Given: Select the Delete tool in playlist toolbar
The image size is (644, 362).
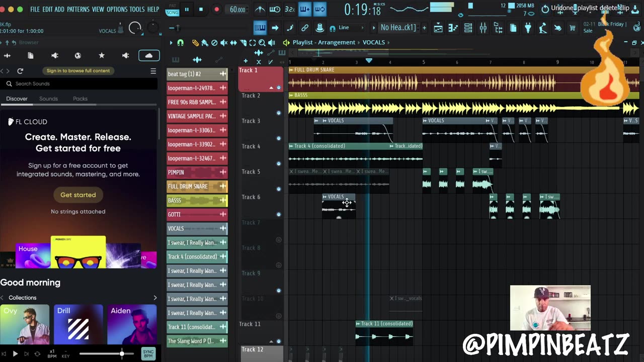Looking at the screenshot, I should coord(214,43).
